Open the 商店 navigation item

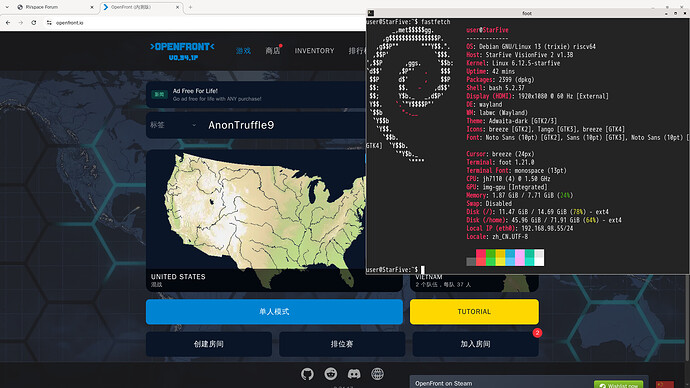click(272, 51)
